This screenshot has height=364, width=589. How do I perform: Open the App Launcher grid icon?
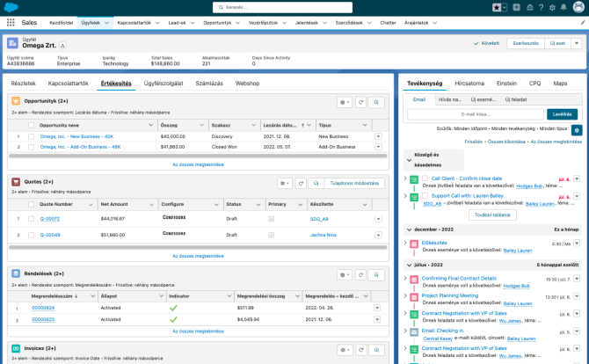tap(11, 22)
